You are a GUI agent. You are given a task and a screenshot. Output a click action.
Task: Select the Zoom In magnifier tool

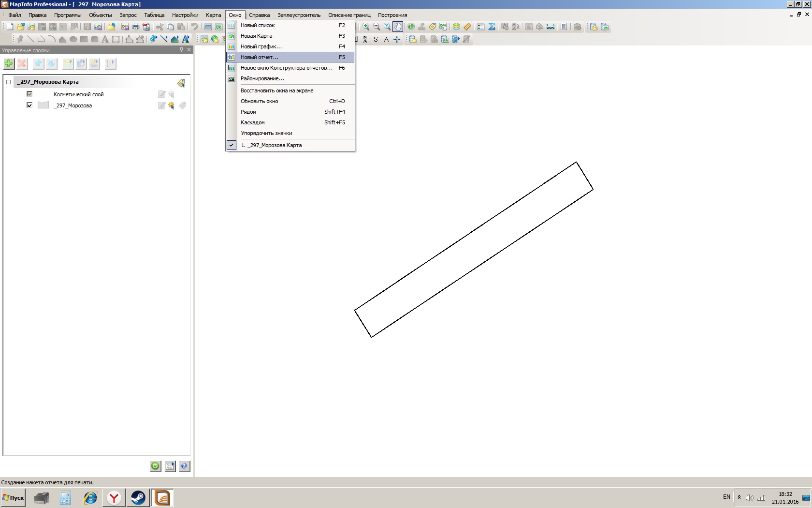click(x=366, y=27)
